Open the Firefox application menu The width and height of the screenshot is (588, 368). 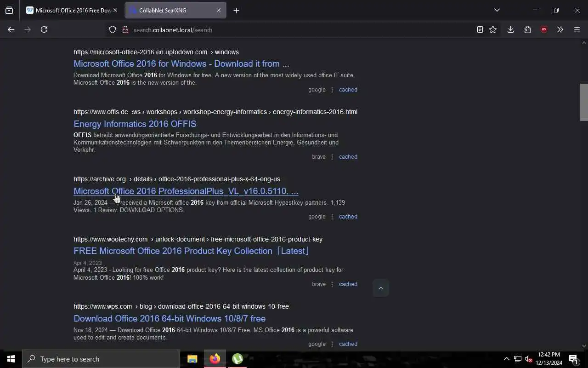point(577,29)
